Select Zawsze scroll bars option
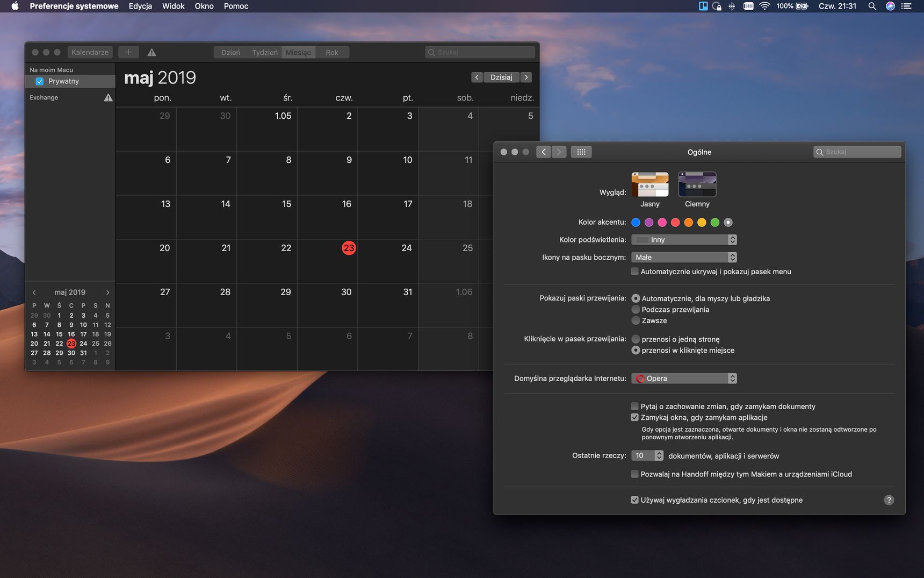924x578 pixels. (x=636, y=320)
